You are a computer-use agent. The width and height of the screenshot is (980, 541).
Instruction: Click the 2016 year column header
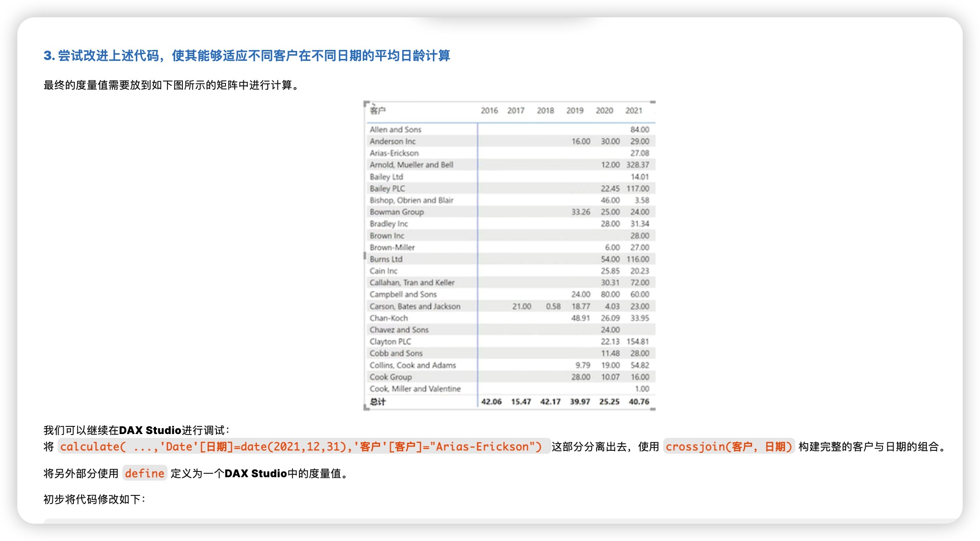[489, 111]
